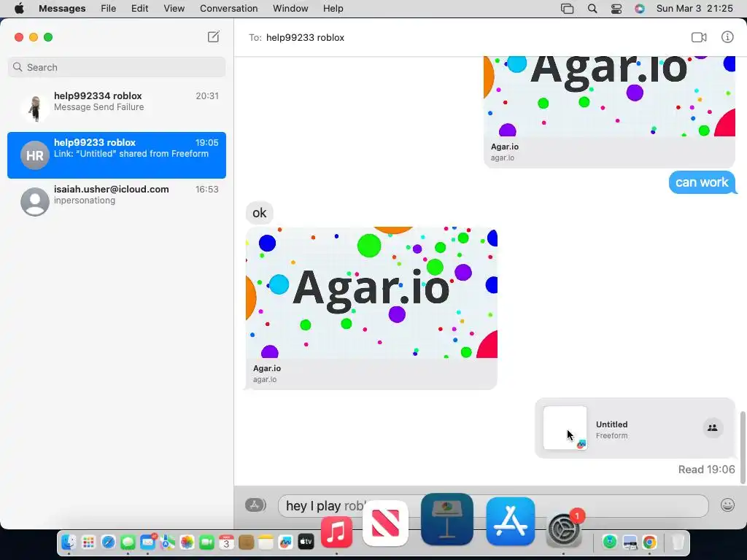The width and height of the screenshot is (747, 560).
Task: Click Stage Manager windows icon in menu bar
Action: click(x=567, y=9)
